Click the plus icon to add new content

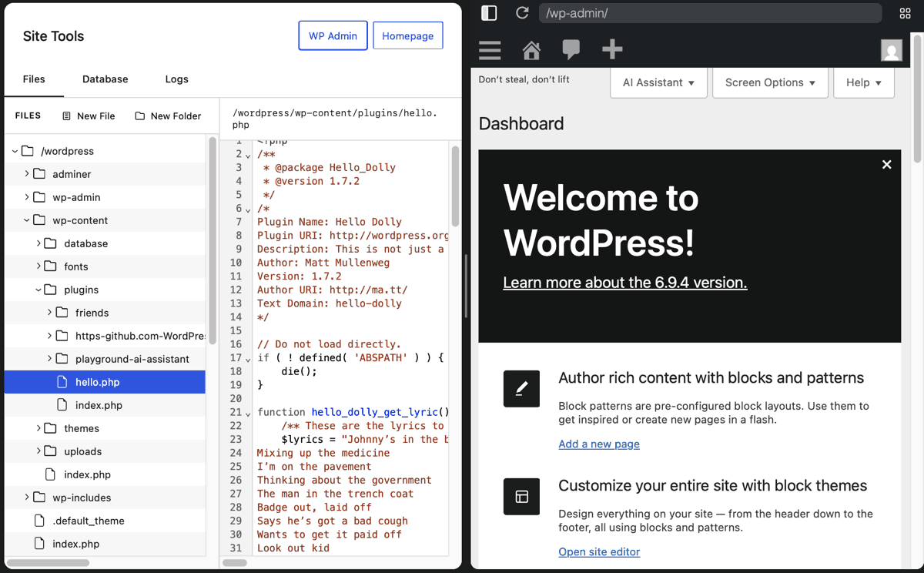tap(612, 50)
